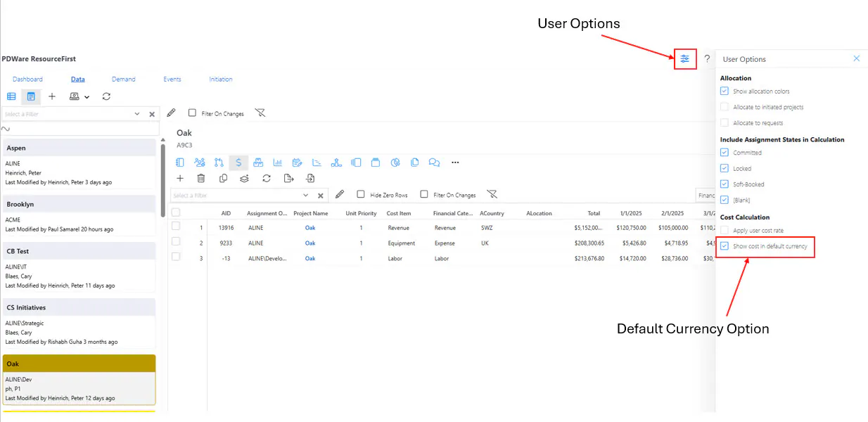Open help question mark icon
The height and width of the screenshot is (422, 868).
click(707, 59)
